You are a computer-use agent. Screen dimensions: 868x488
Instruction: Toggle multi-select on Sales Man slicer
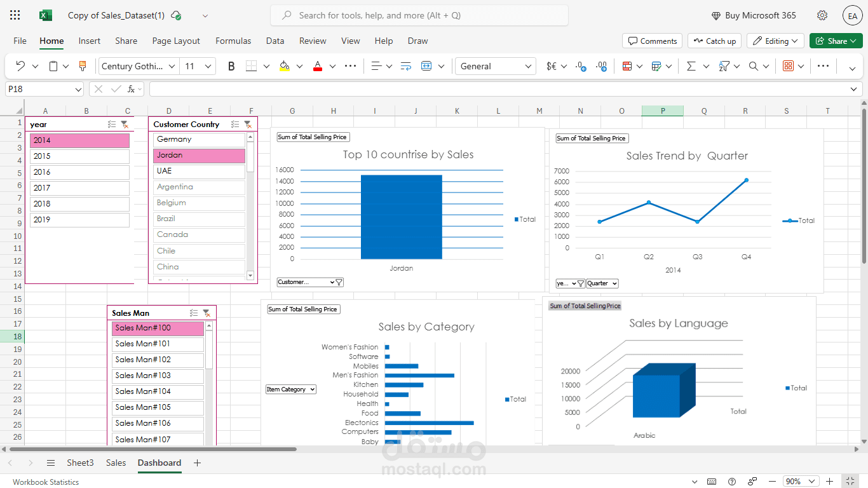[194, 313]
